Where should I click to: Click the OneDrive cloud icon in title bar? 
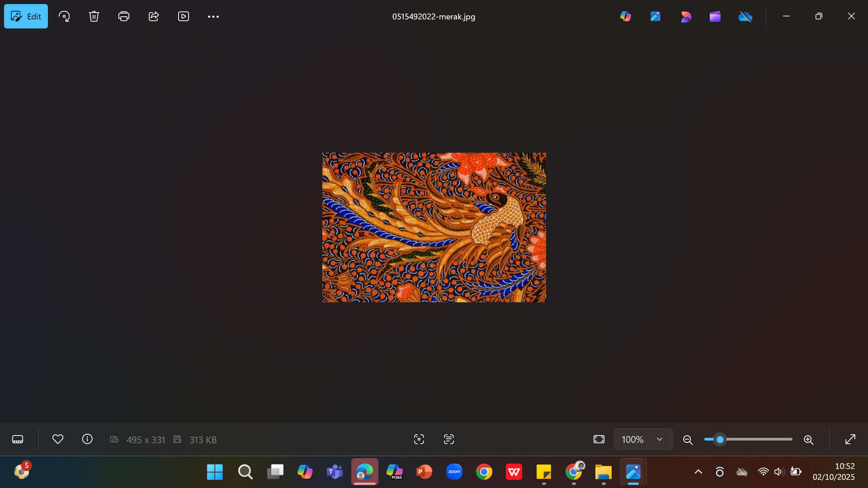pyautogui.click(x=745, y=17)
